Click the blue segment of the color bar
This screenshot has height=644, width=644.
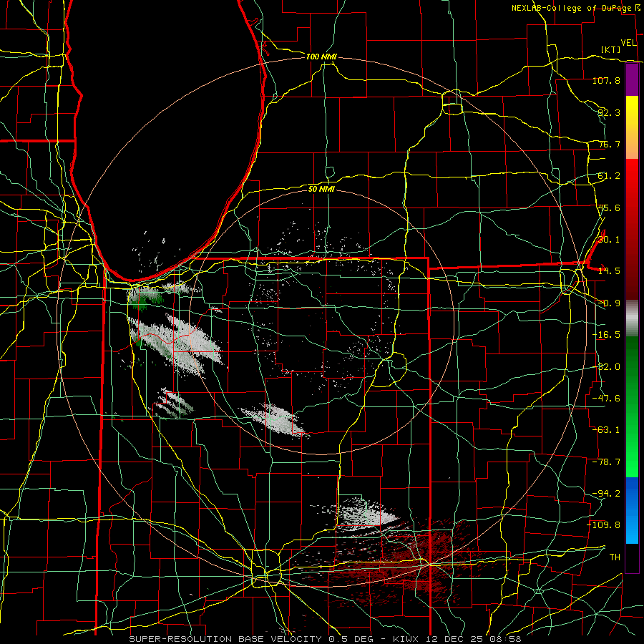click(632, 510)
